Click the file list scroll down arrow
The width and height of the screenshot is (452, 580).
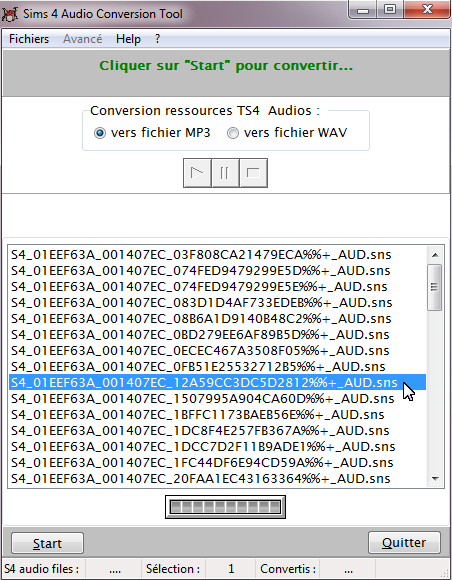435,479
